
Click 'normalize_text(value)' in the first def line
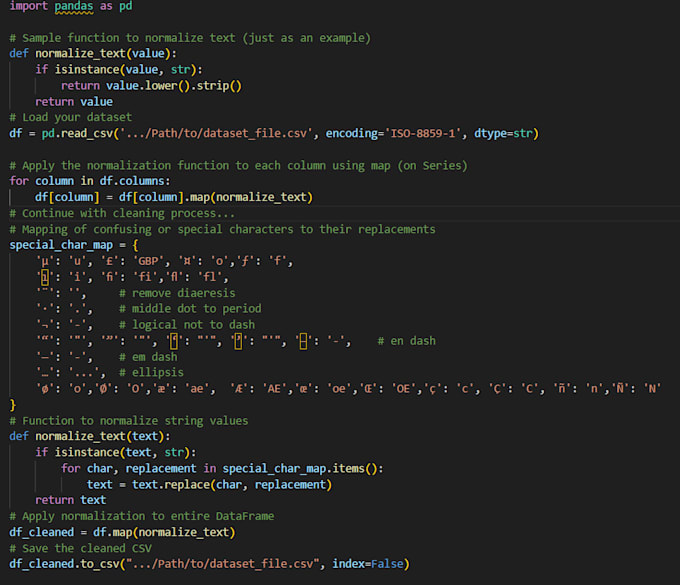click(103, 53)
